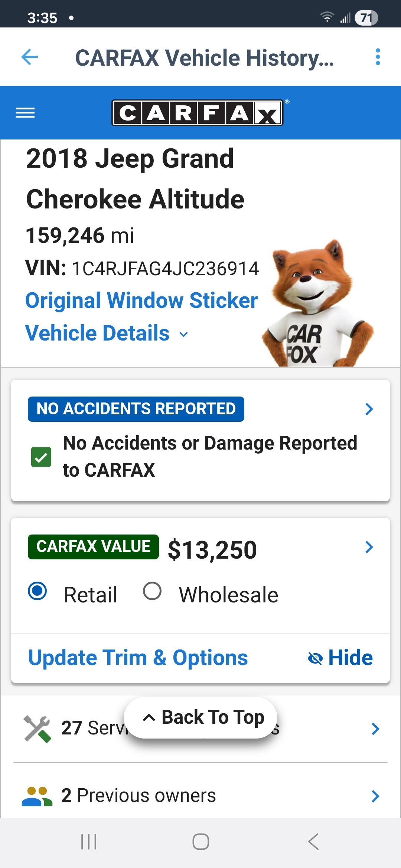Expand the CARFAX Value chevron
This screenshot has height=868, width=401.
coord(369,547)
